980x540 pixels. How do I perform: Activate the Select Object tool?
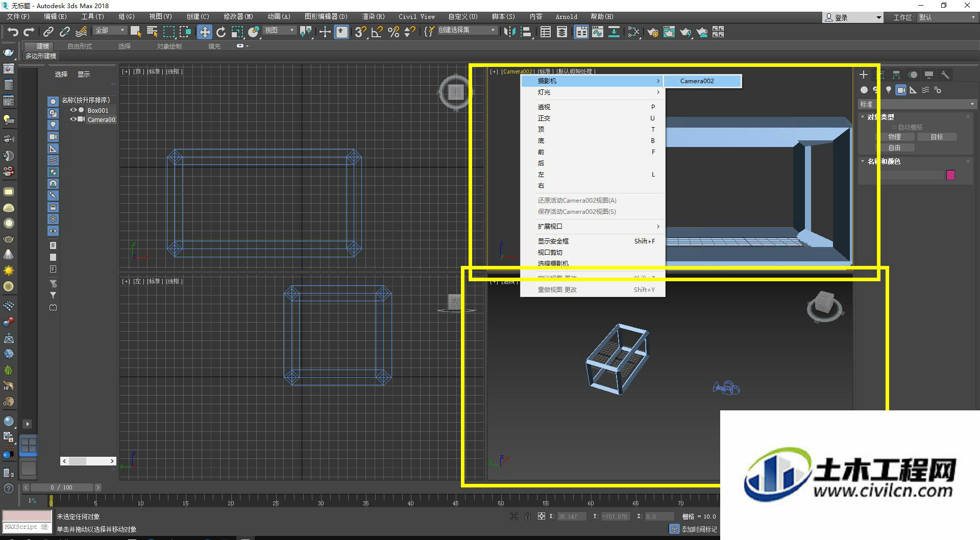pos(136,32)
